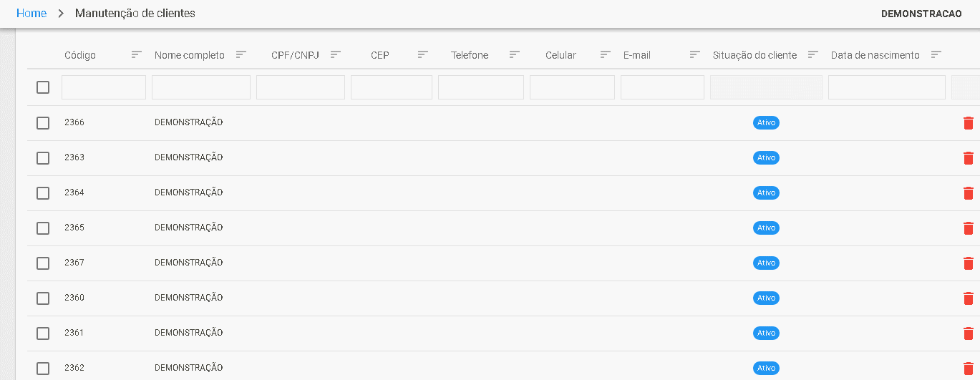
Task: Click trash icon in row 2362
Action: (x=969, y=369)
